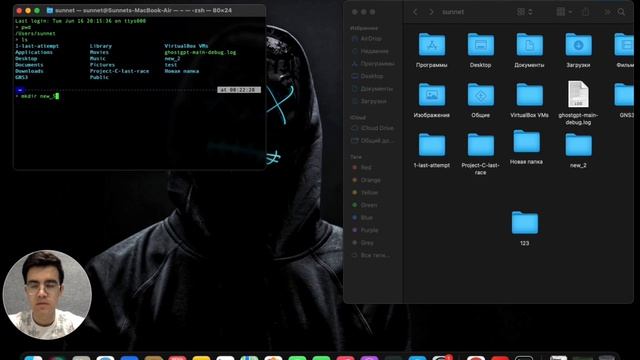Select the Общие folder icon in Finder

pyautogui.click(x=480, y=95)
